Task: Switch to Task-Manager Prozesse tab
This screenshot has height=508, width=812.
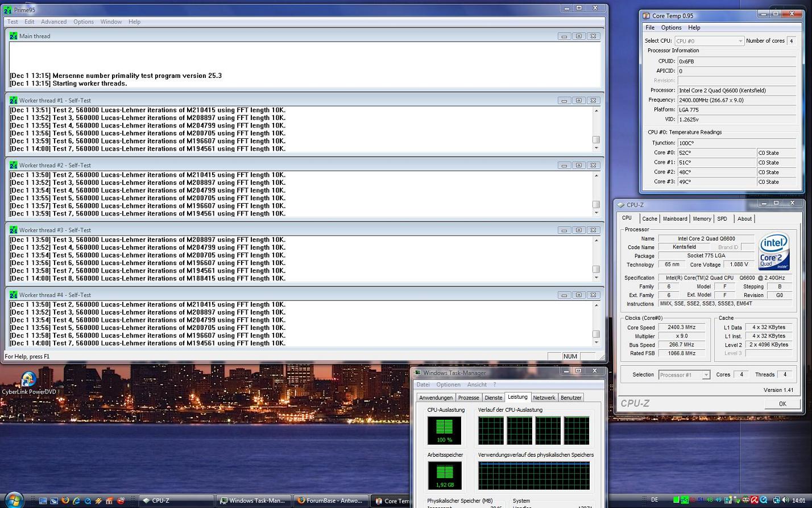Action: click(x=469, y=398)
